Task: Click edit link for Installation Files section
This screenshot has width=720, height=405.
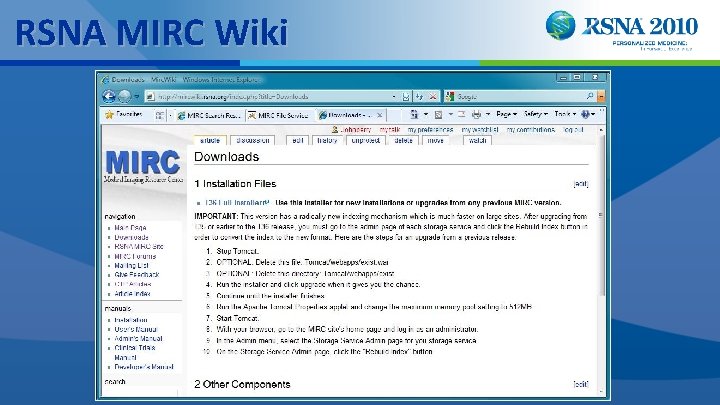Action: pos(581,184)
